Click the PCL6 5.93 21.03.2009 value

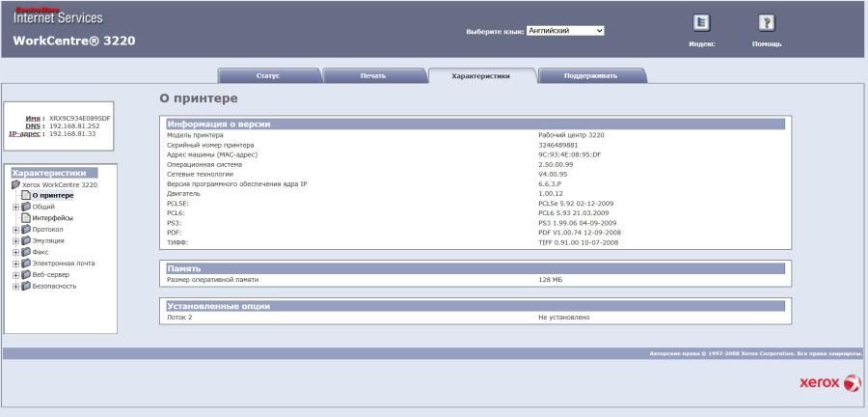click(574, 213)
